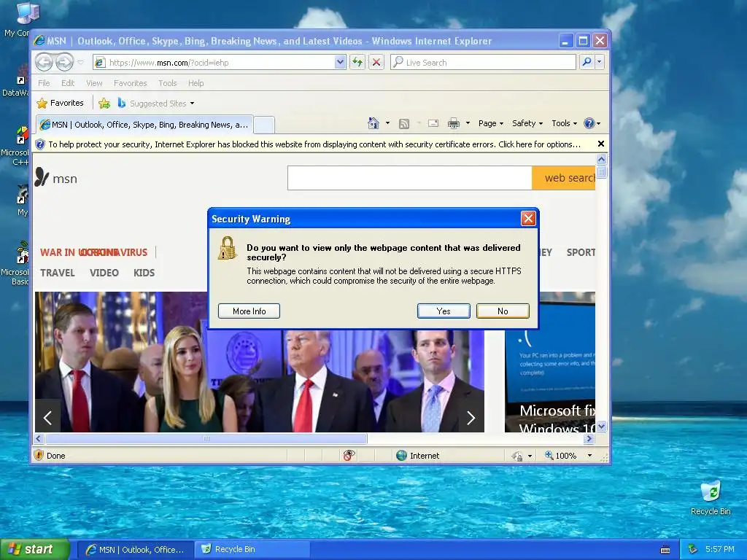Select the MSN browser tab
The width and height of the screenshot is (747, 560).
[144, 125]
